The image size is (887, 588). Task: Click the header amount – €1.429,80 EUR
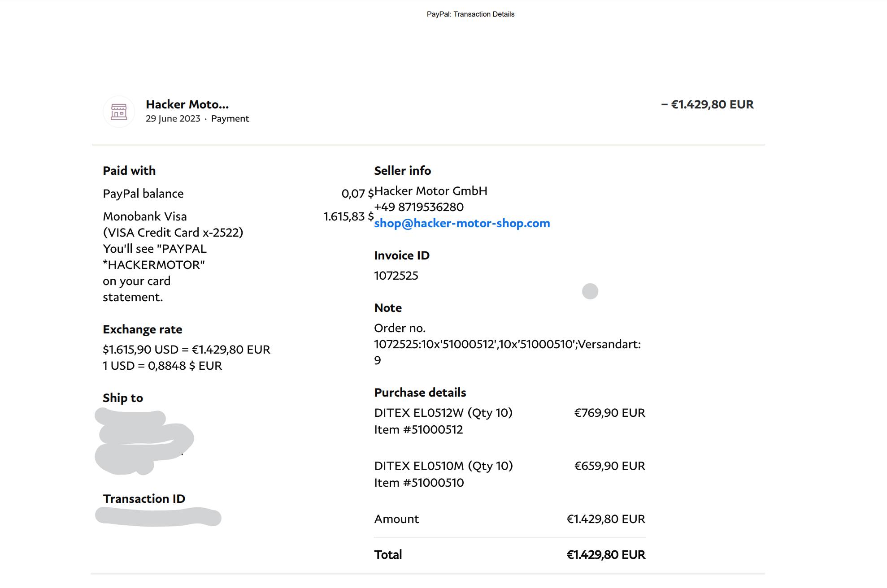[x=707, y=104]
